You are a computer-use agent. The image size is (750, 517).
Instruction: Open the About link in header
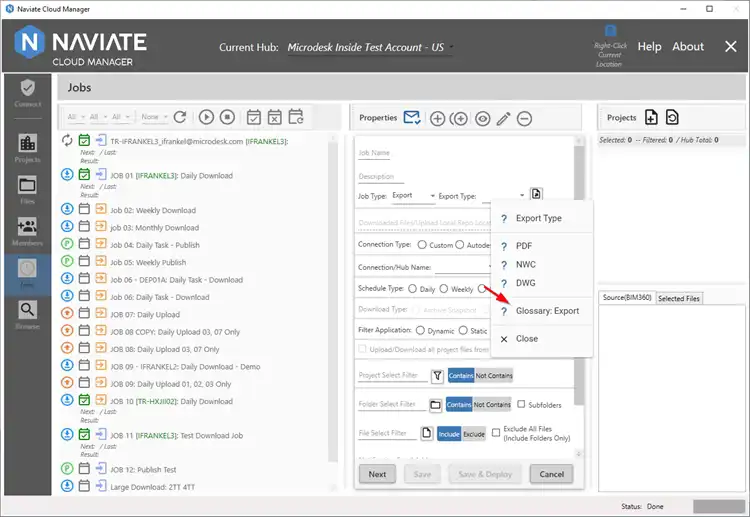click(688, 46)
